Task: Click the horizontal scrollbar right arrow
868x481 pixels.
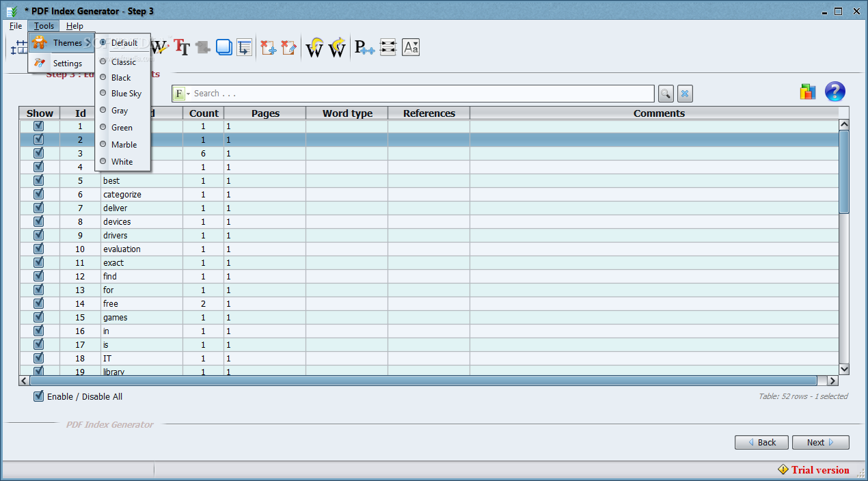Action: click(832, 381)
